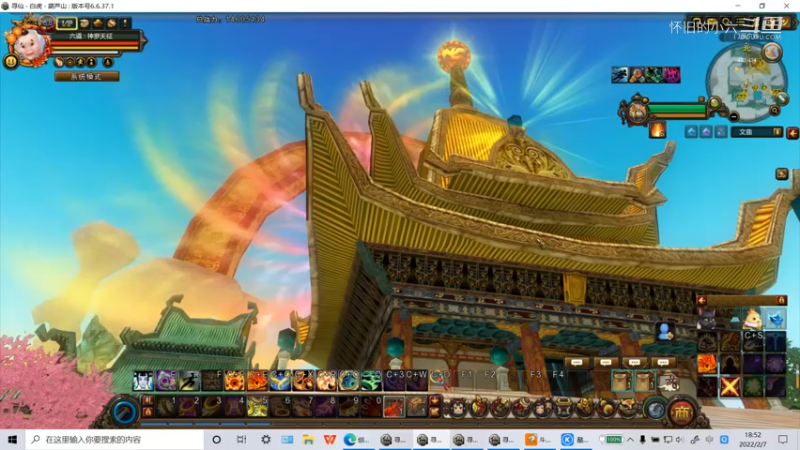Click the white mount icon beside bags
The height and width of the screenshot is (450, 800).
(x=668, y=383)
